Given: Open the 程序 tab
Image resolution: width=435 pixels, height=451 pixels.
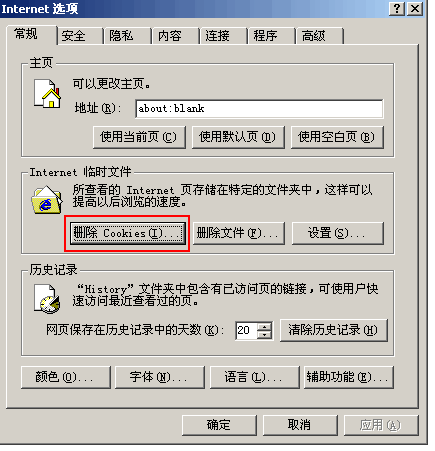Looking at the screenshot, I should [x=271, y=36].
